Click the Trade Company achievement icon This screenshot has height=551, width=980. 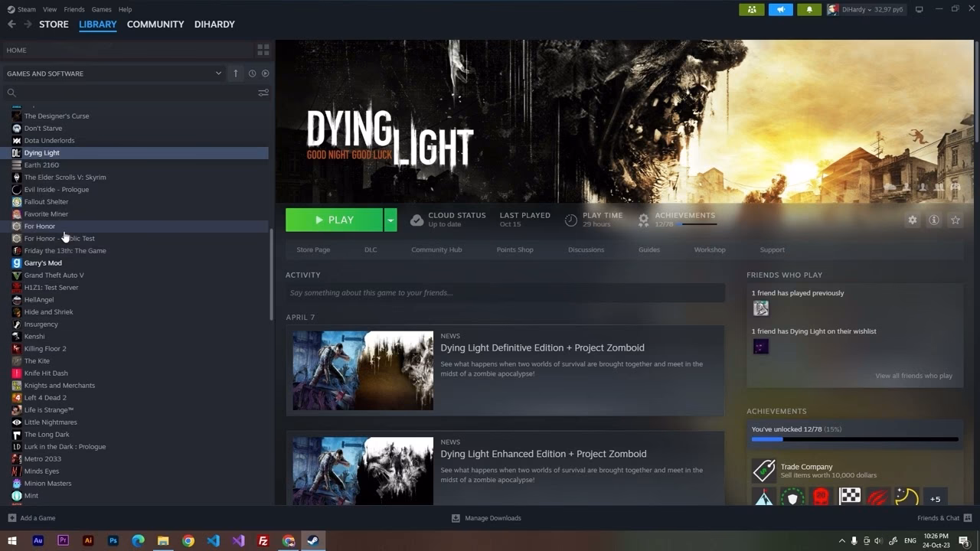763,470
